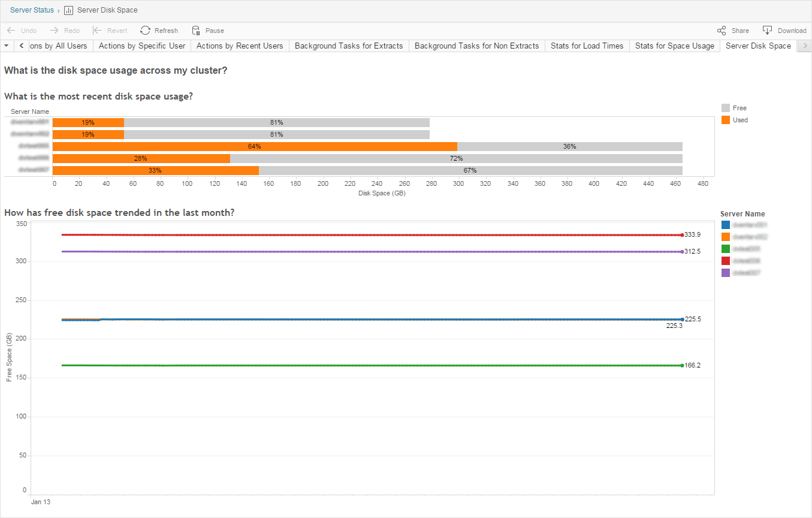Screen dimensions: 812x518
Task: Click the blue Server Name legend swatch
Action: (726, 225)
